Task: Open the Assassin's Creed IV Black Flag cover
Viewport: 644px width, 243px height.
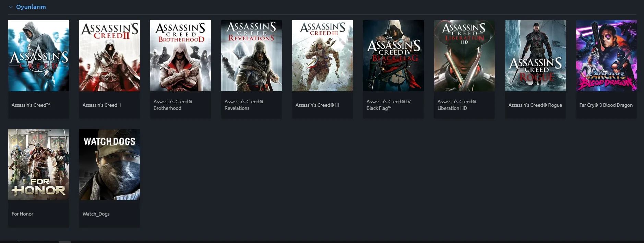Action: 393,56
